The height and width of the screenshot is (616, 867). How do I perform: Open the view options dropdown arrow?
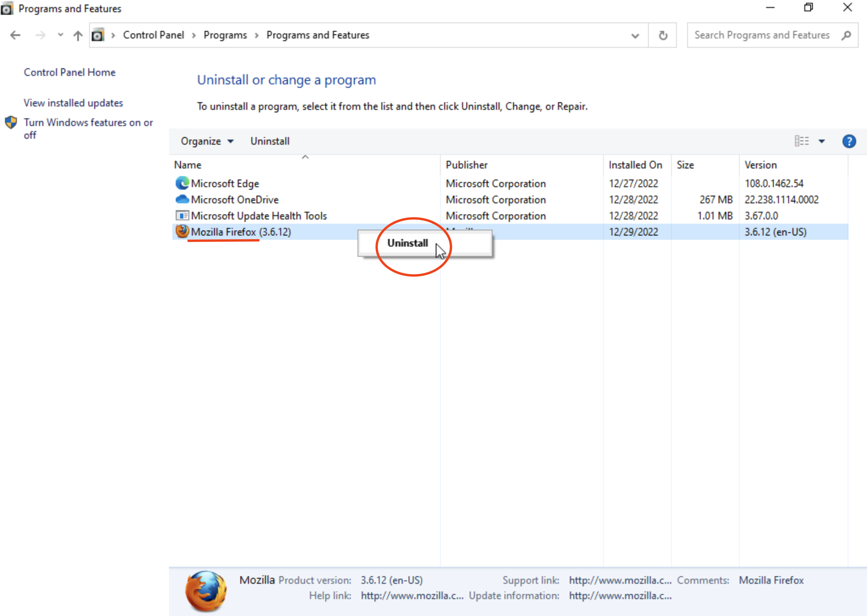821,141
